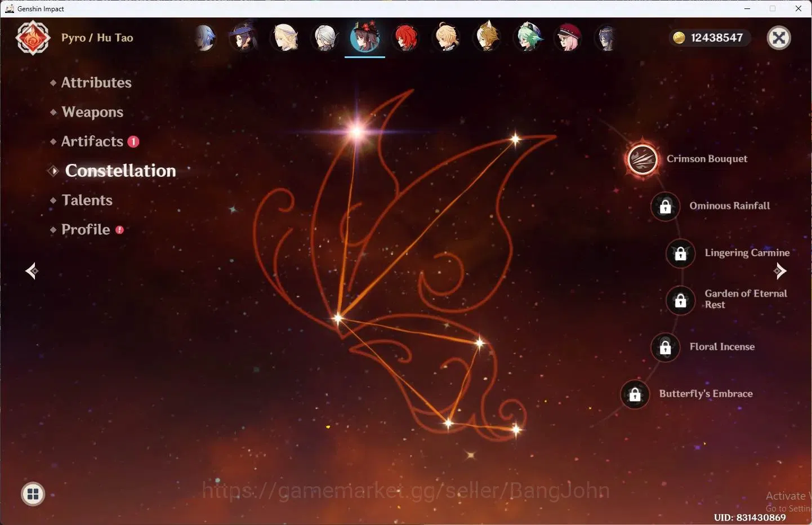Go to the next character with the right arrow

(x=780, y=271)
